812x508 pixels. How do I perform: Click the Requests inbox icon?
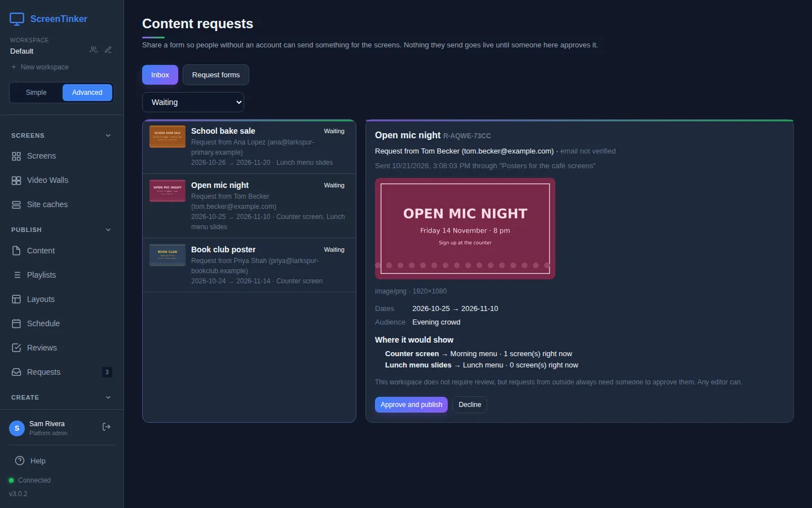(16, 372)
